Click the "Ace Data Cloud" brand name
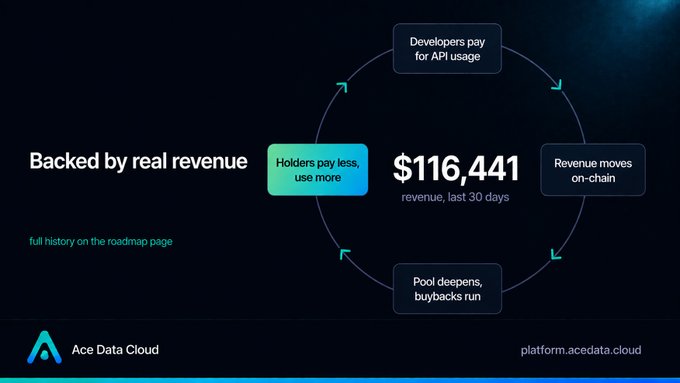The height and width of the screenshot is (383, 680). (115, 350)
